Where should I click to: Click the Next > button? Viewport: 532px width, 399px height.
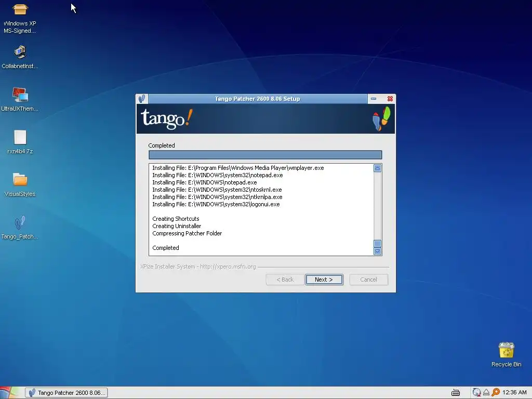tap(324, 280)
